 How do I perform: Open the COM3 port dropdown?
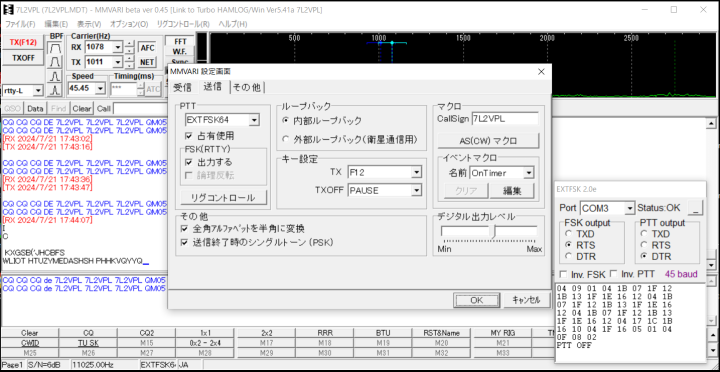[630, 208]
